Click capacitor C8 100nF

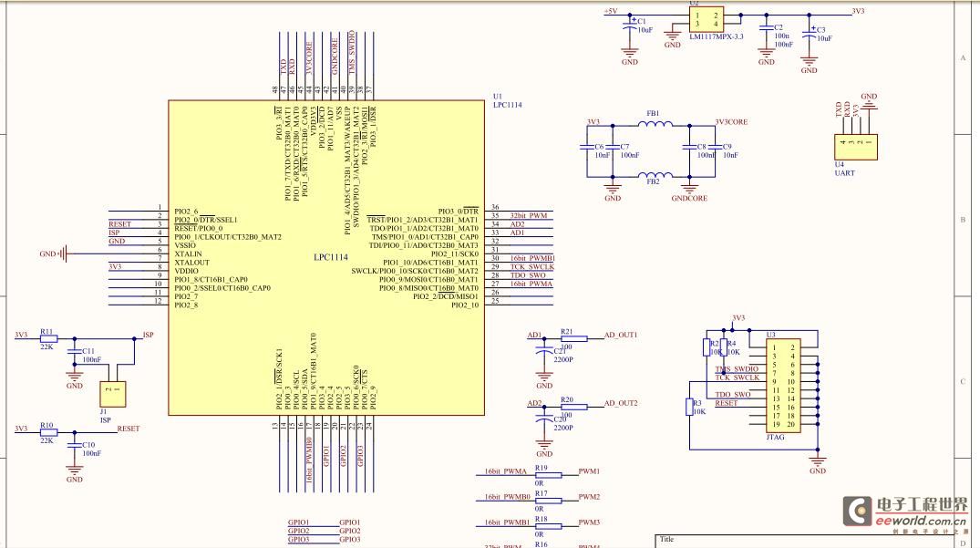689,148
